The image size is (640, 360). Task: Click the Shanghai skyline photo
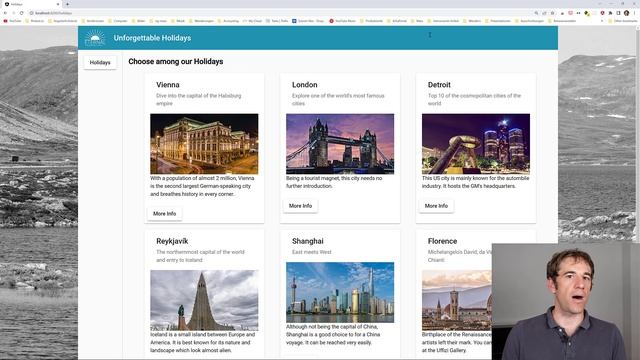pyautogui.click(x=340, y=292)
